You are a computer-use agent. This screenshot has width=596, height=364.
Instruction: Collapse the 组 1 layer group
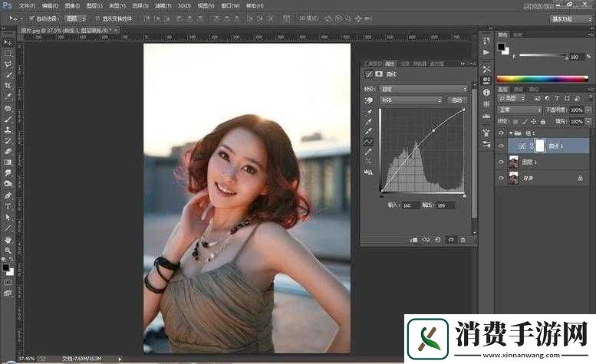[509, 132]
